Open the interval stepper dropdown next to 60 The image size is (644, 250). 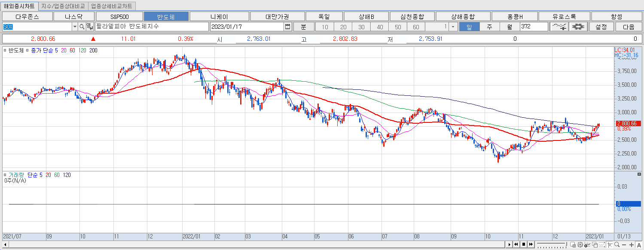[x=453, y=27]
